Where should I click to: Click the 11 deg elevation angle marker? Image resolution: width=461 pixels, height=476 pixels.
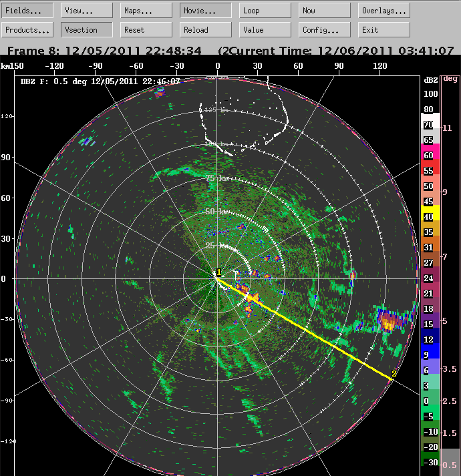coord(450,128)
